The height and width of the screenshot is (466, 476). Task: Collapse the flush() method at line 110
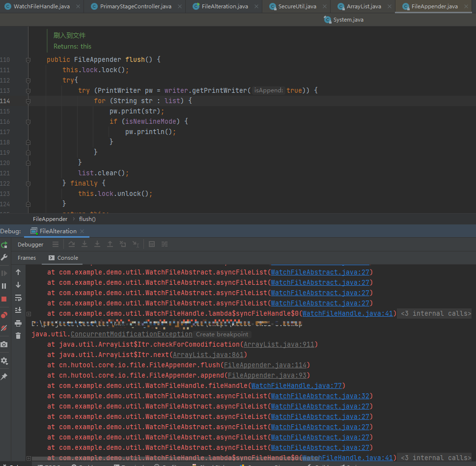(28, 60)
